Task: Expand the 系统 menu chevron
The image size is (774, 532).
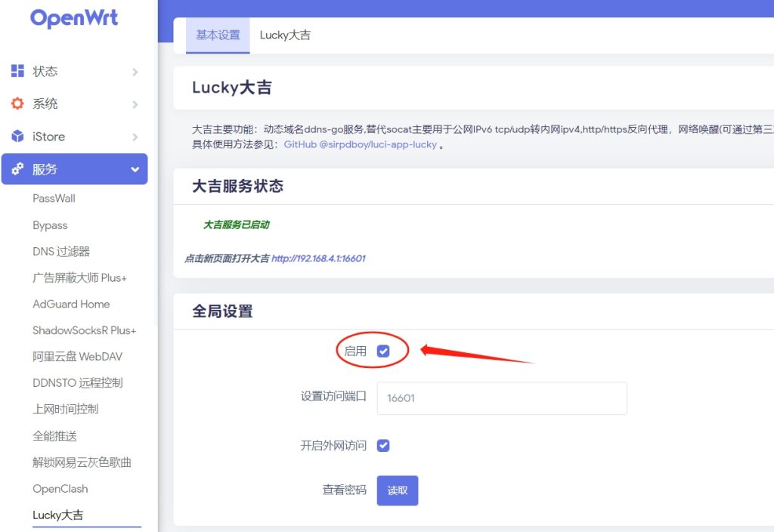Action: tap(135, 104)
